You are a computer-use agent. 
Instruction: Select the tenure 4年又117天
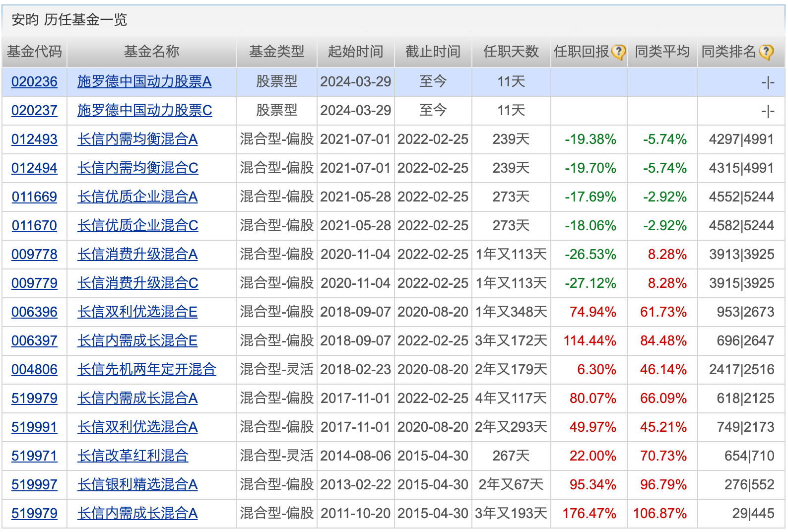point(511,399)
